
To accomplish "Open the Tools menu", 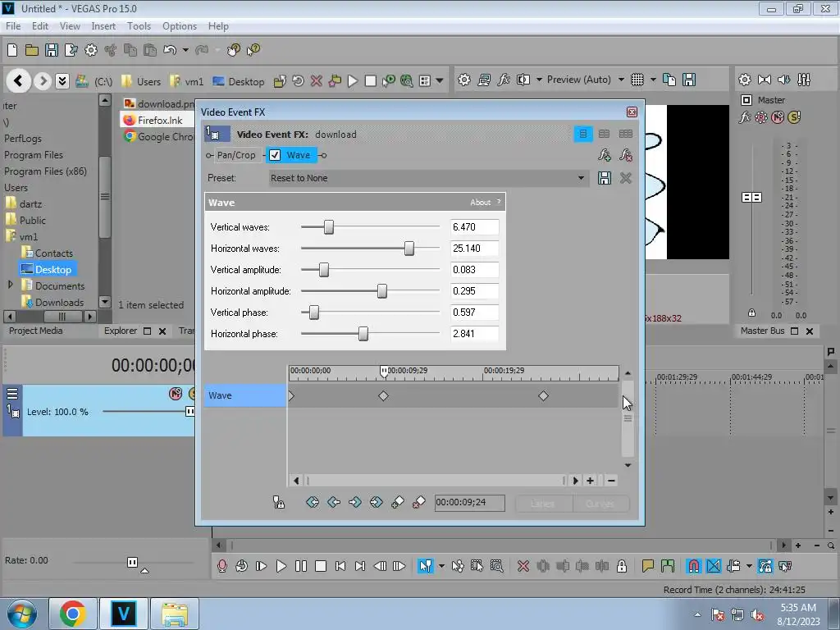I will (139, 26).
